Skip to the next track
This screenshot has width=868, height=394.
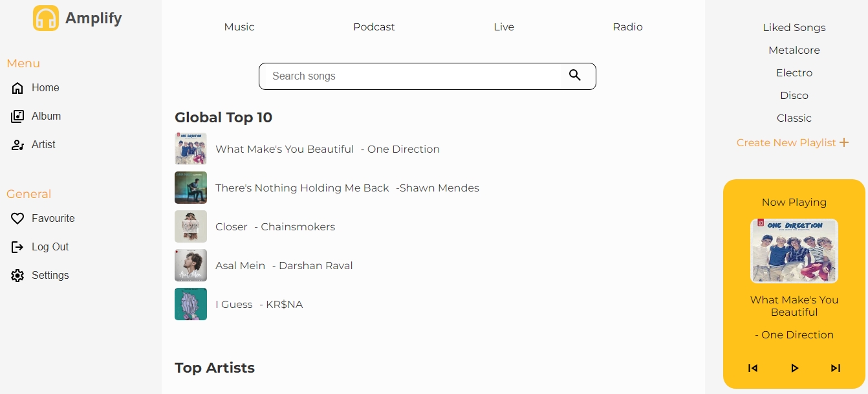click(836, 368)
